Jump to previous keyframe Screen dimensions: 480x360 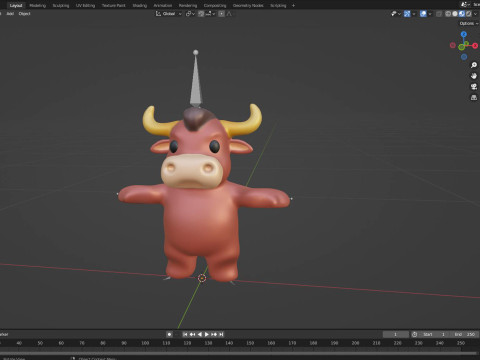pos(192,334)
